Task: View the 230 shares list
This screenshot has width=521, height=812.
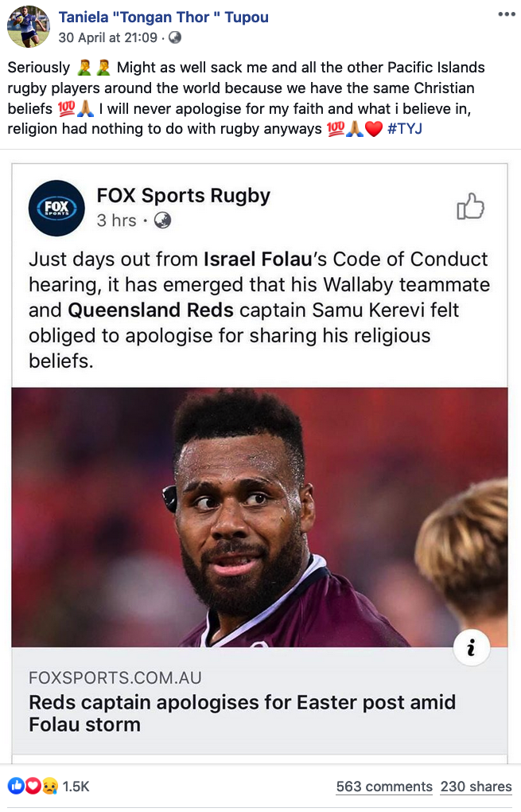Action: pyautogui.click(x=476, y=787)
